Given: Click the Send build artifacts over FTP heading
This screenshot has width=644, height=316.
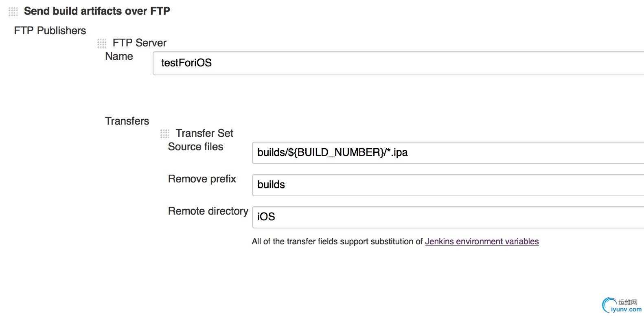Looking at the screenshot, I should pyautogui.click(x=97, y=11).
